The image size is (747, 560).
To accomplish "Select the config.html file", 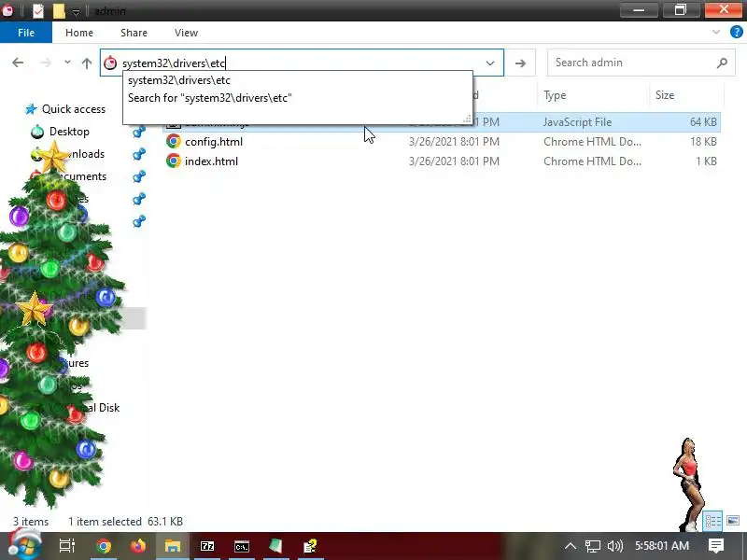I will click(214, 142).
